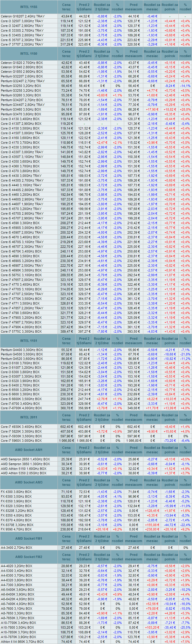The width and height of the screenshot is (192, 644).
Task: Select "-25,5%" in A10-7800 row
Action: click(x=185, y=627)
